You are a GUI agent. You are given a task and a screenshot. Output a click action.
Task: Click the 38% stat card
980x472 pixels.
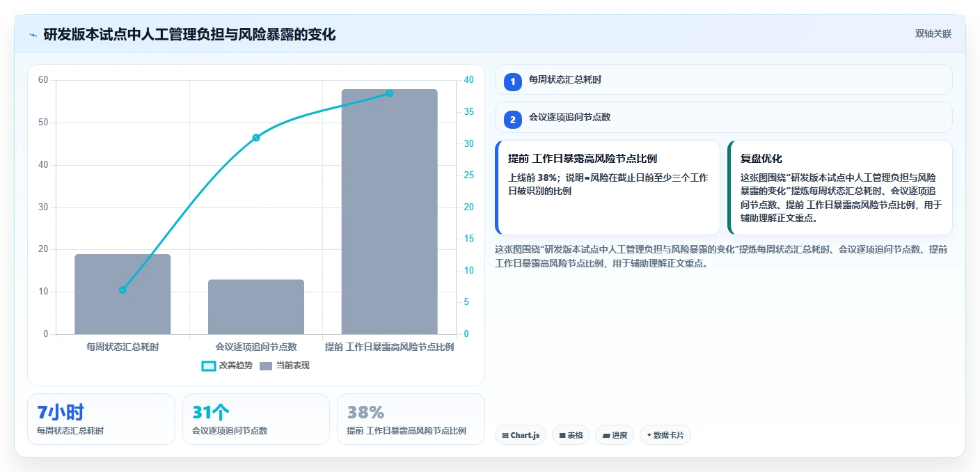411,419
